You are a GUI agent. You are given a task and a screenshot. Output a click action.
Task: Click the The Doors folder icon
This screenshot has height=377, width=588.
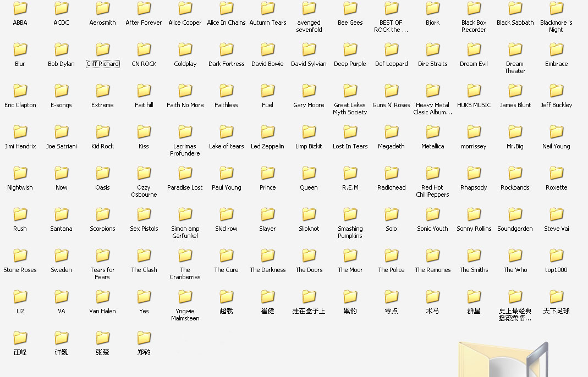(x=309, y=255)
